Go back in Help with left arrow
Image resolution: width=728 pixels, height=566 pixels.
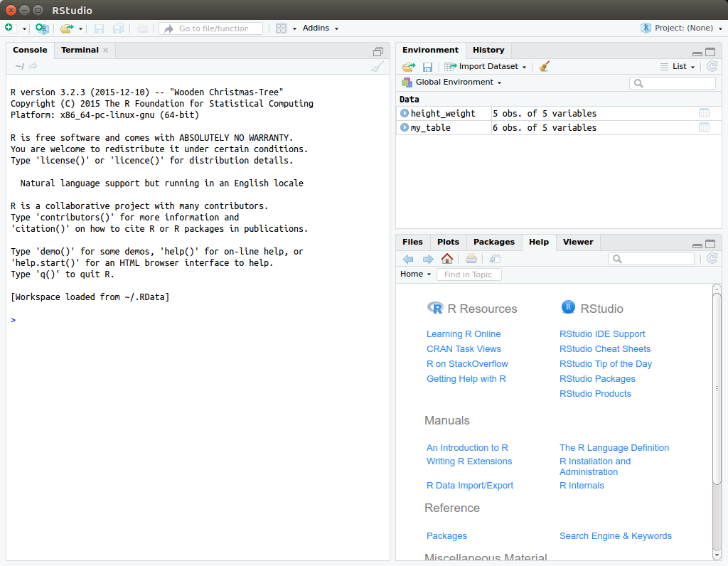(408, 259)
